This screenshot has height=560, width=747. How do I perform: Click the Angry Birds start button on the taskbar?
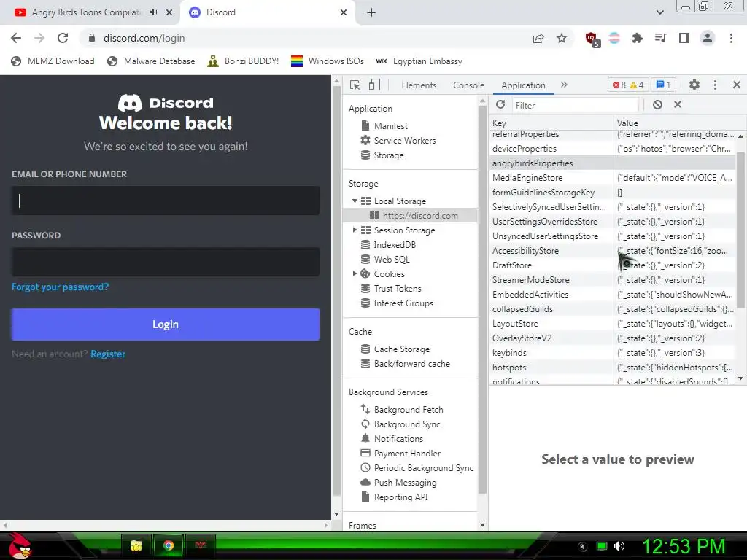pyautogui.click(x=20, y=545)
